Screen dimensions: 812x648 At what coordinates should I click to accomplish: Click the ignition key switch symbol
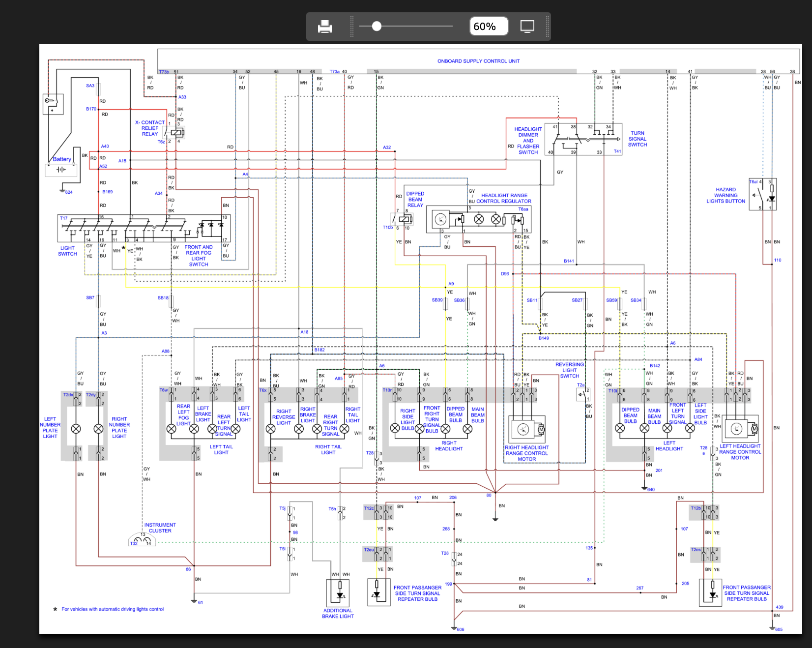tap(53, 104)
